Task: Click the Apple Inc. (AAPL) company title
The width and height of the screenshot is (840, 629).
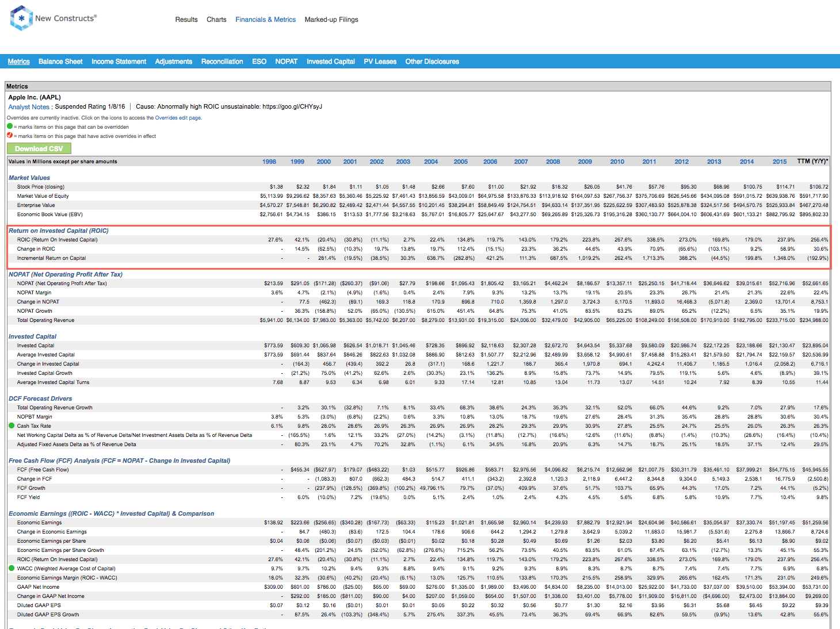Action: coord(35,97)
